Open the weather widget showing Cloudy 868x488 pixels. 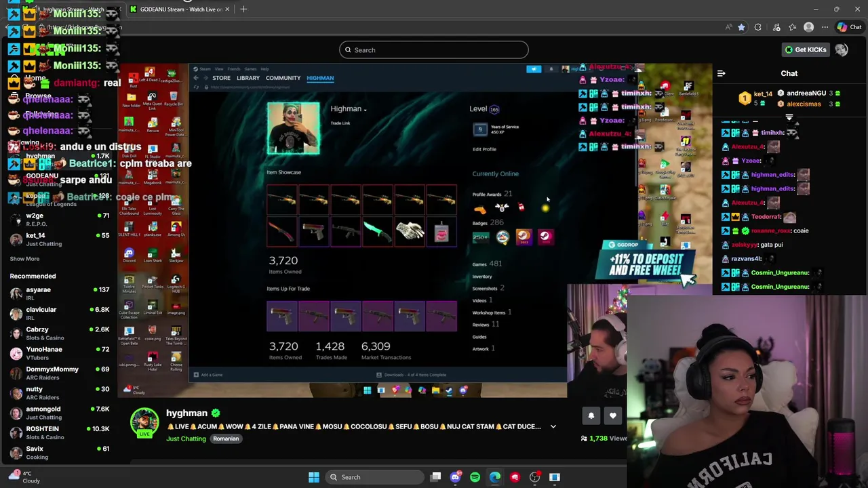tap(24, 477)
